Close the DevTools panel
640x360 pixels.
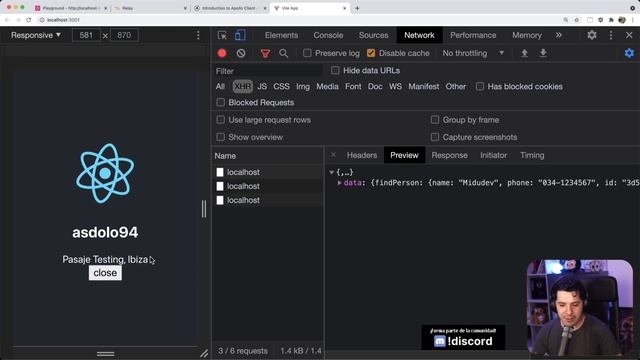[x=629, y=35]
